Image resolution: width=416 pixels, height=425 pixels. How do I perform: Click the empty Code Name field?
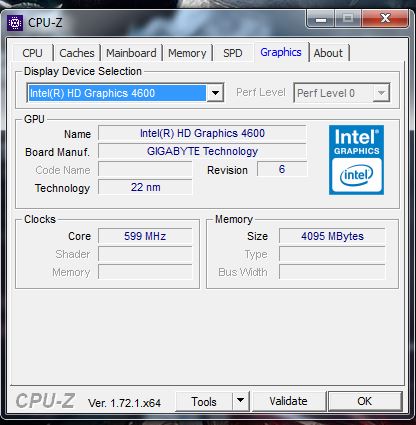145,169
